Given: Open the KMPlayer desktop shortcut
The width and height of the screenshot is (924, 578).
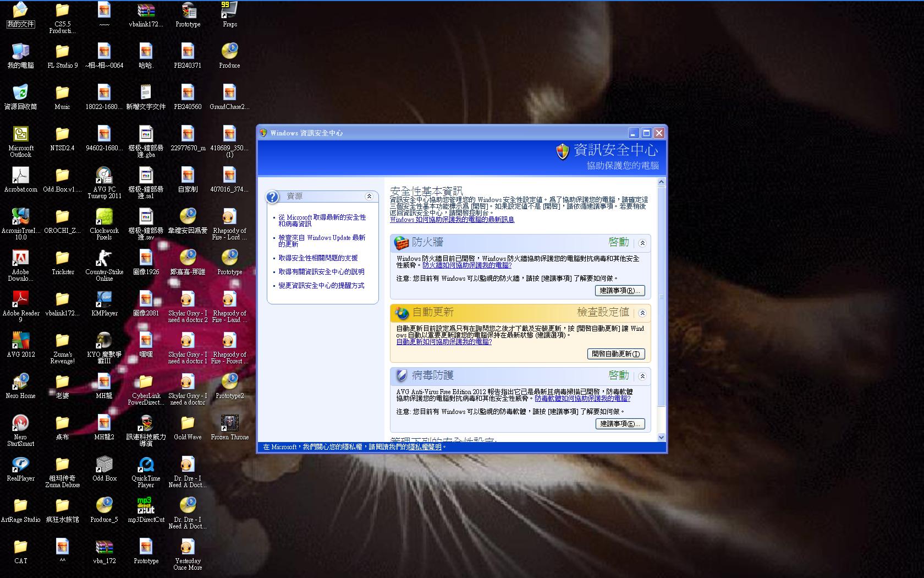Looking at the screenshot, I should click(105, 303).
